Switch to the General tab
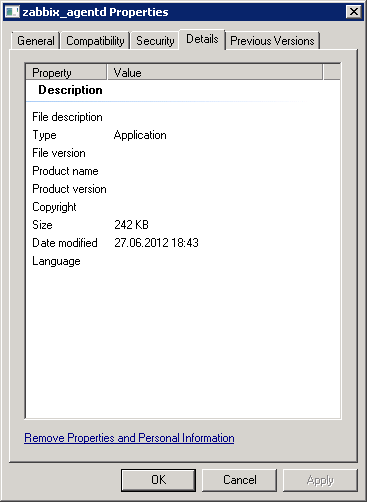The width and height of the screenshot is (367, 502). point(36,41)
